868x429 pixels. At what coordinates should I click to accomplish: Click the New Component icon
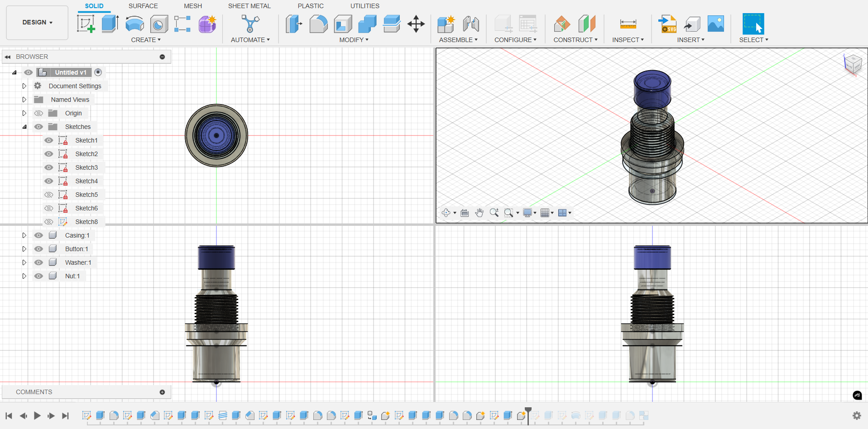[x=446, y=24]
